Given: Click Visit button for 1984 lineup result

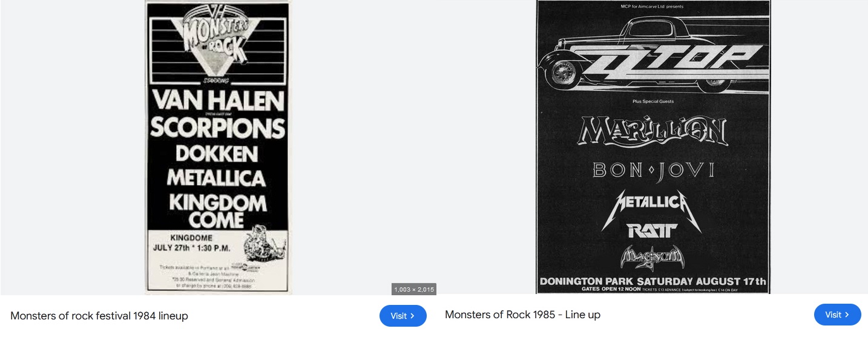Looking at the screenshot, I should pyautogui.click(x=403, y=316).
